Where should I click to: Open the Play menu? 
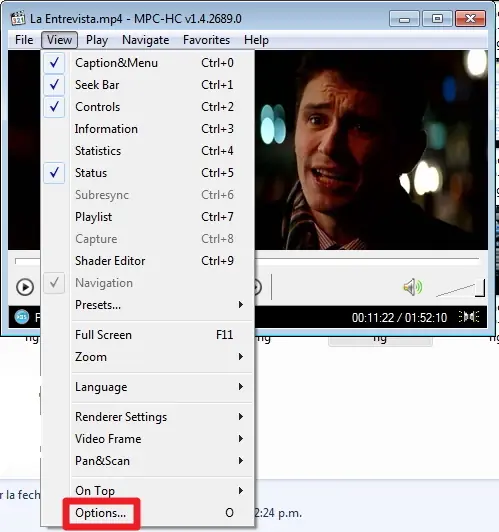point(97,40)
